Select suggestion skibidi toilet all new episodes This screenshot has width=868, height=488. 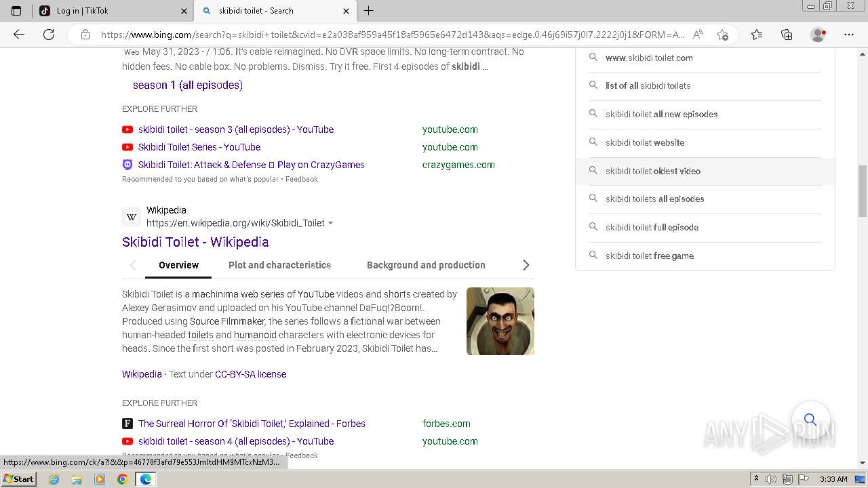coord(705,114)
